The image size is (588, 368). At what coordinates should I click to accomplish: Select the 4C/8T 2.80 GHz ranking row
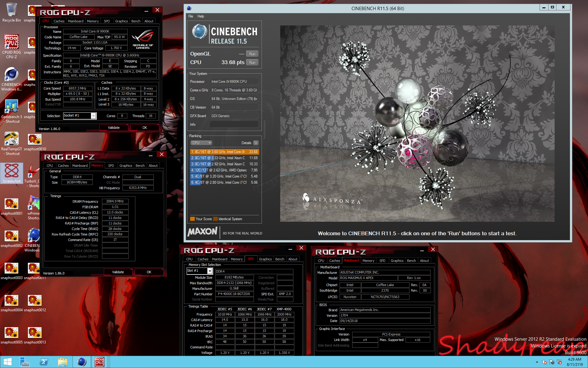[x=224, y=182]
